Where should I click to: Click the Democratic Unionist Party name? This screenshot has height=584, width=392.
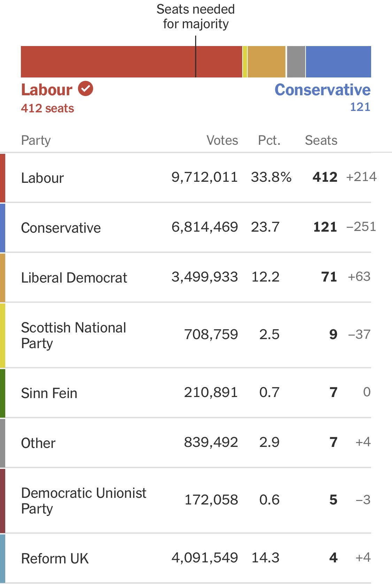click(x=84, y=501)
